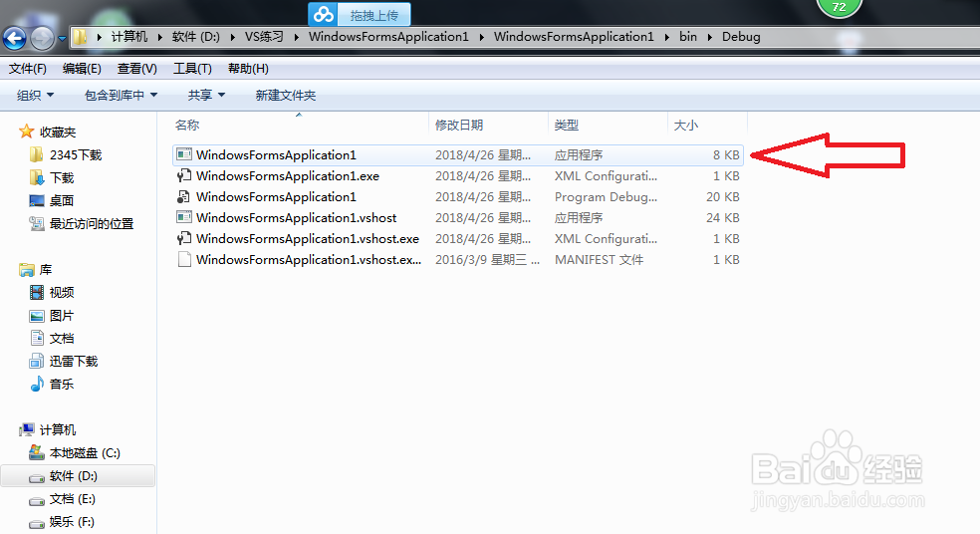Viewport: 980px width, 534px height.
Task: Click the folder icon in the address bar
Action: pyautogui.click(x=80, y=37)
